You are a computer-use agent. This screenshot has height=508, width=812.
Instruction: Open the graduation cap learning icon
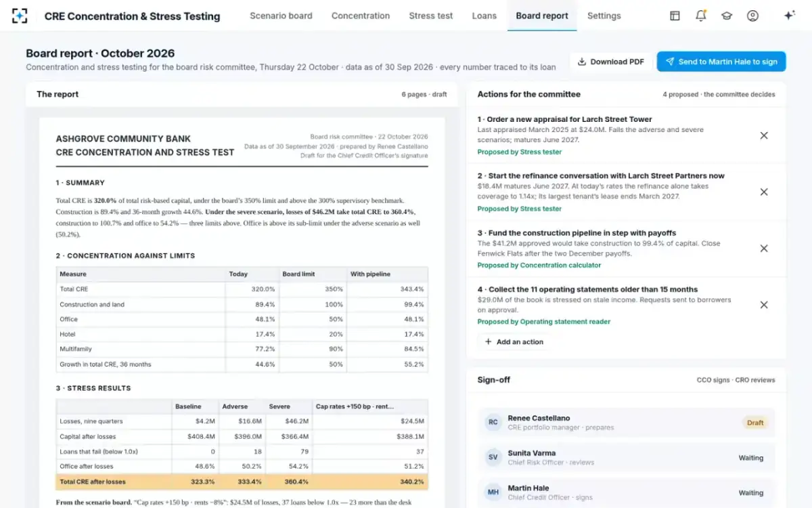[x=727, y=16]
